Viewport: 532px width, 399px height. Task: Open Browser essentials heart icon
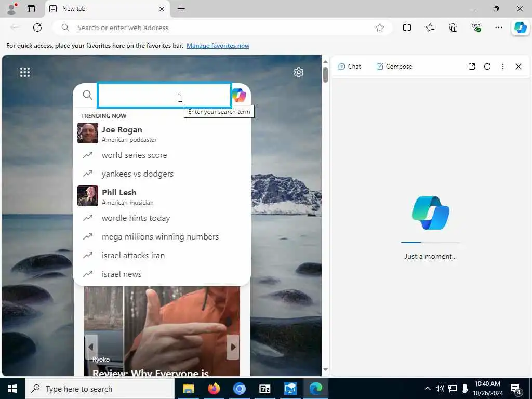point(476,28)
